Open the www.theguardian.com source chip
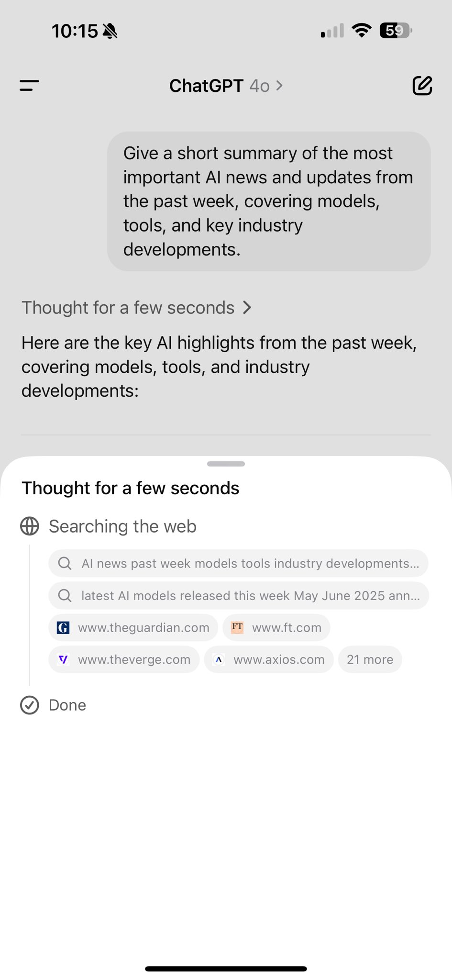This screenshot has width=452, height=980. click(x=133, y=627)
